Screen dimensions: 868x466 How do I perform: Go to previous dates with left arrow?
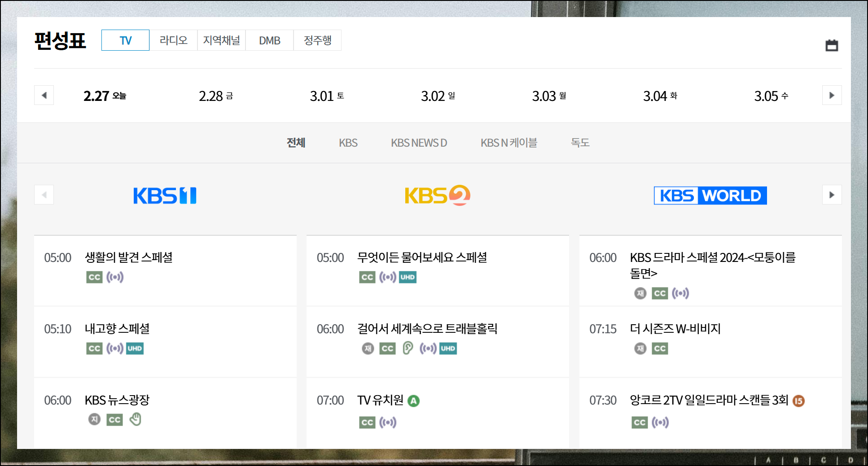44,95
